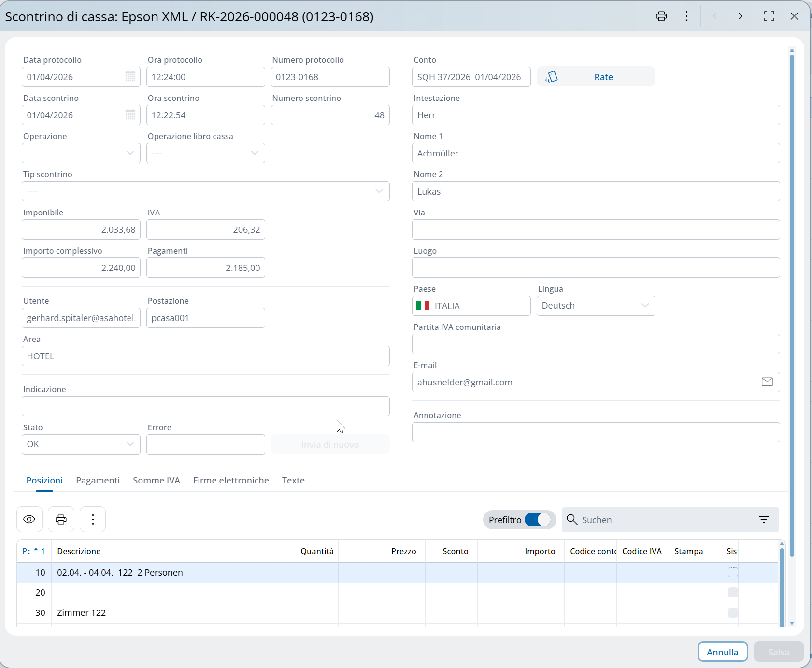
Task: Open calendar picker for Data protocollo
Action: [130, 77]
